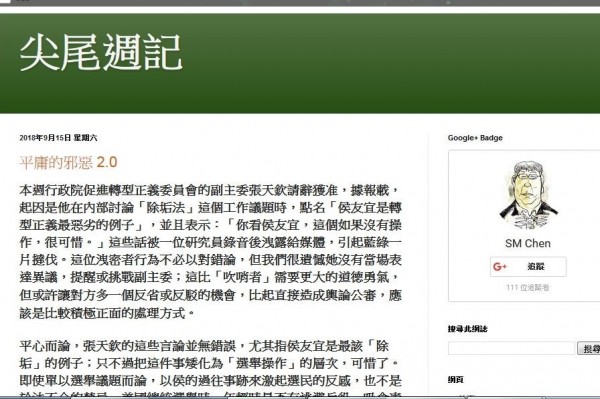Open the SM Chen profile name

(x=528, y=243)
